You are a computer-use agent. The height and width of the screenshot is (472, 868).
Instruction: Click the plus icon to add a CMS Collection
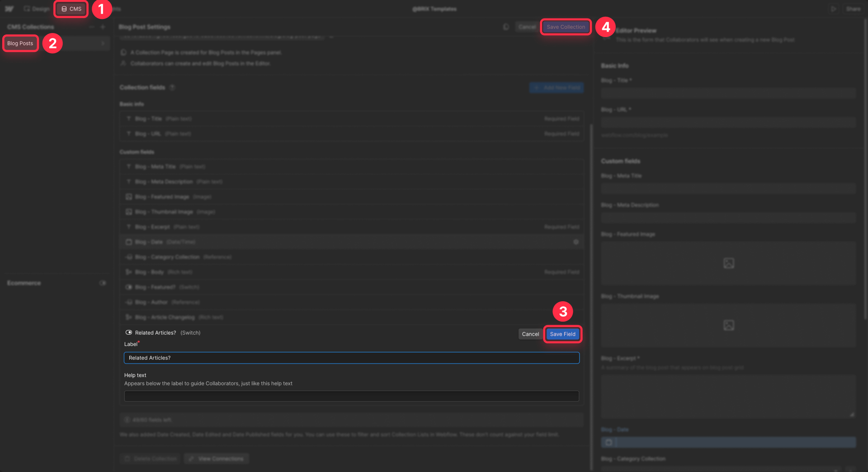click(103, 27)
